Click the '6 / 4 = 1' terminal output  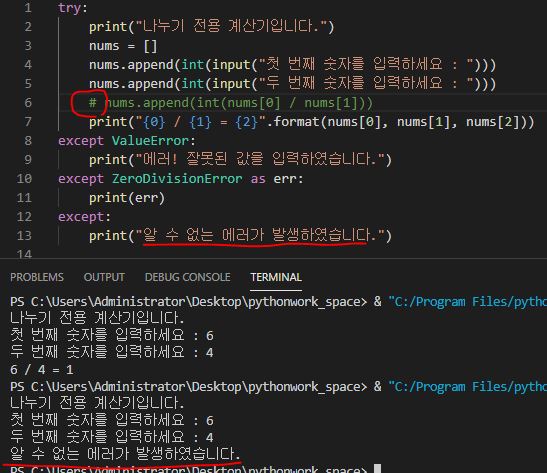42,370
